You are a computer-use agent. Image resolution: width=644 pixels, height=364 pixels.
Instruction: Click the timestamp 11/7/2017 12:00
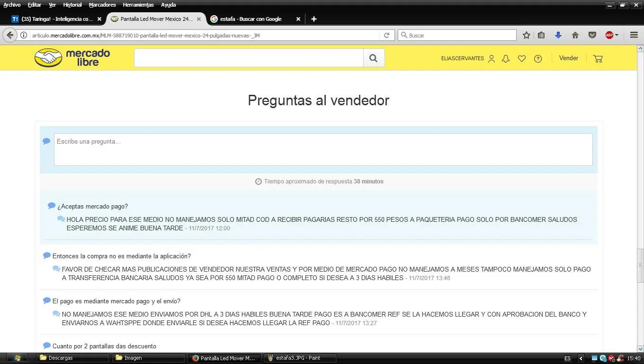point(209,228)
